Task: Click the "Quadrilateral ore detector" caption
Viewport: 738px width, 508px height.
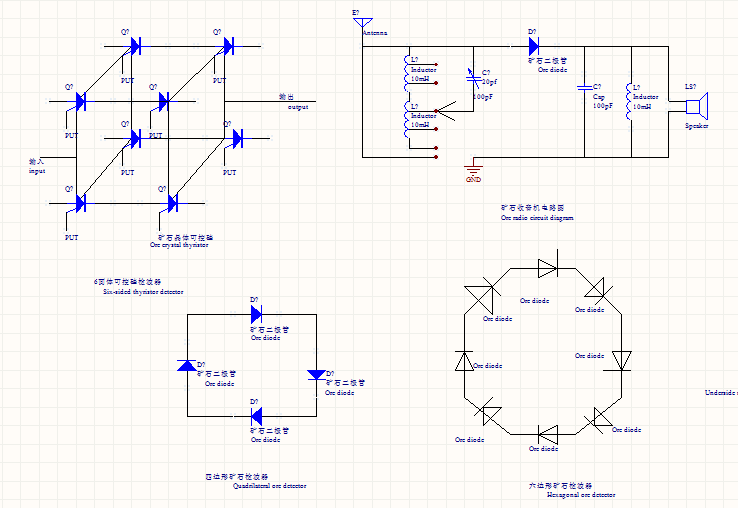Action: 269,486
